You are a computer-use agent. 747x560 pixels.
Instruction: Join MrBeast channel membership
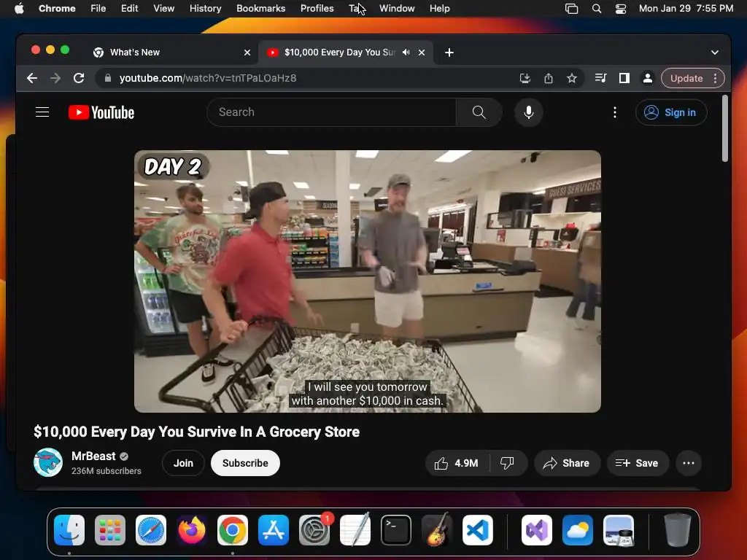(x=183, y=463)
